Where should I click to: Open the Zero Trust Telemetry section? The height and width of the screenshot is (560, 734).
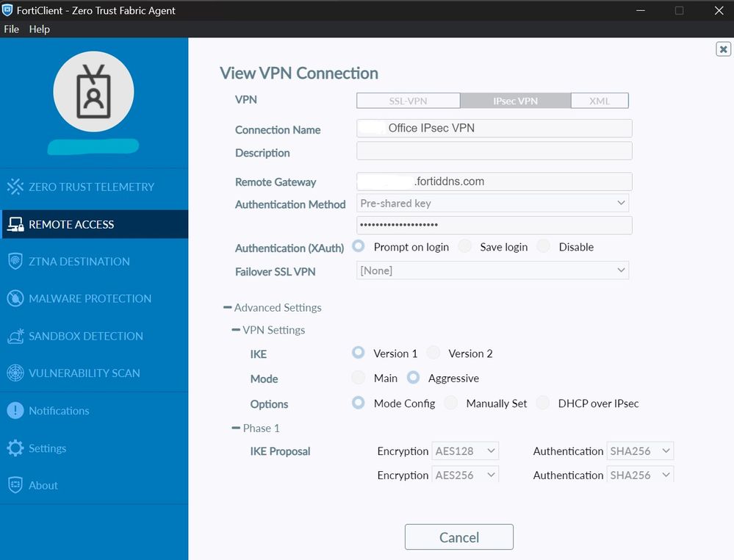[94, 187]
